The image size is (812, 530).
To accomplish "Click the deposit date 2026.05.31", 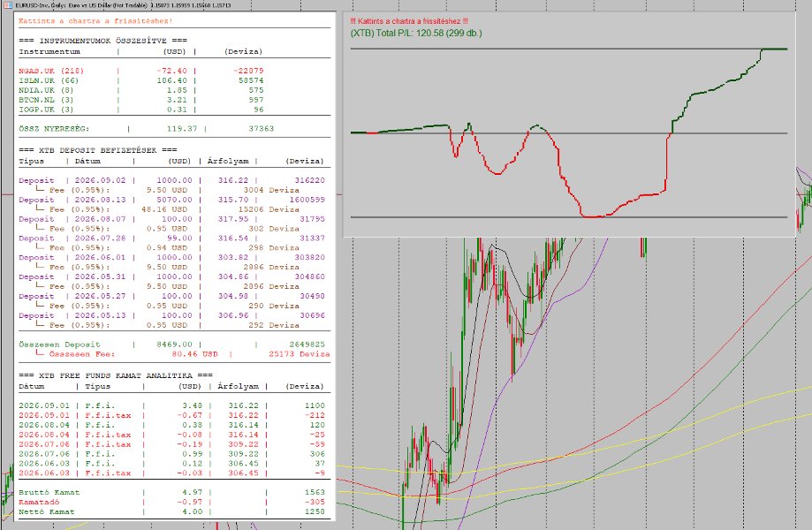I will click(100, 276).
